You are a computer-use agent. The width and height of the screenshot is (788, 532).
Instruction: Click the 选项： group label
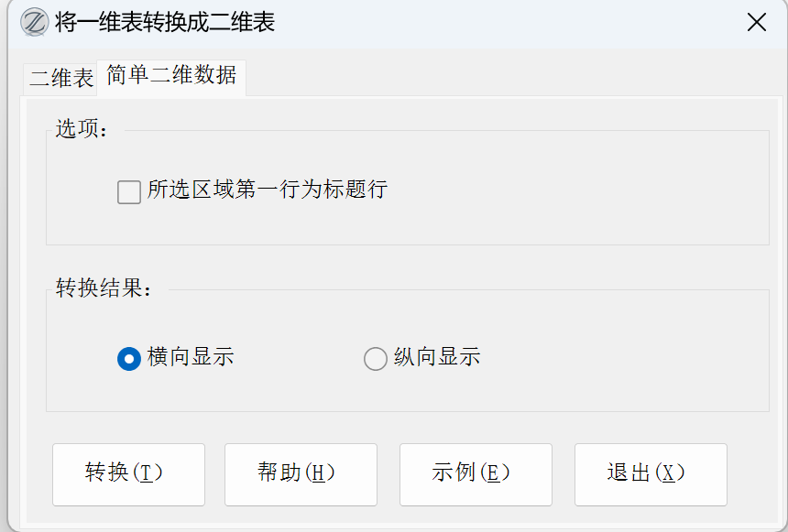point(82,130)
